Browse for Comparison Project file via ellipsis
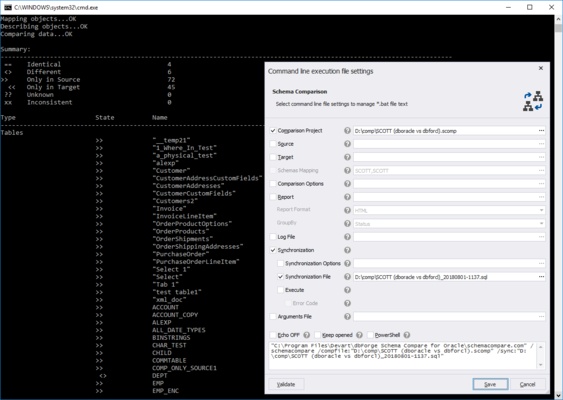Image resolution: width=563 pixels, height=400 pixels. pos(541,131)
